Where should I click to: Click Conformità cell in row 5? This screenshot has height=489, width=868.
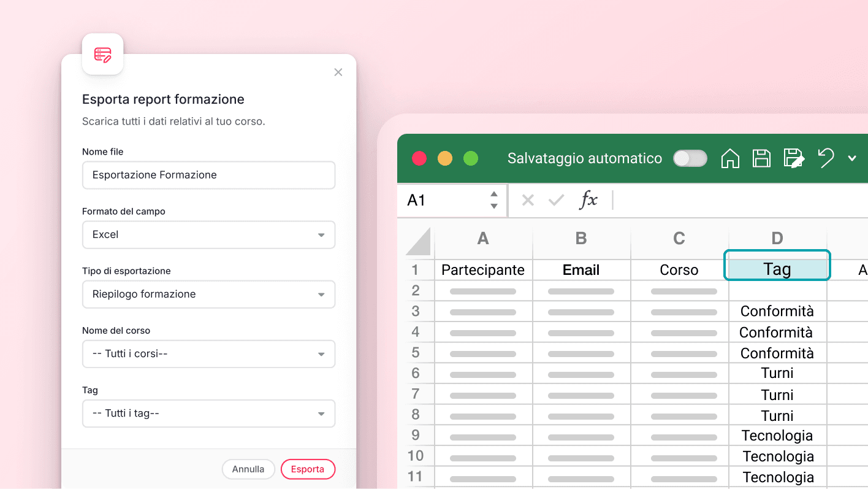tap(777, 353)
